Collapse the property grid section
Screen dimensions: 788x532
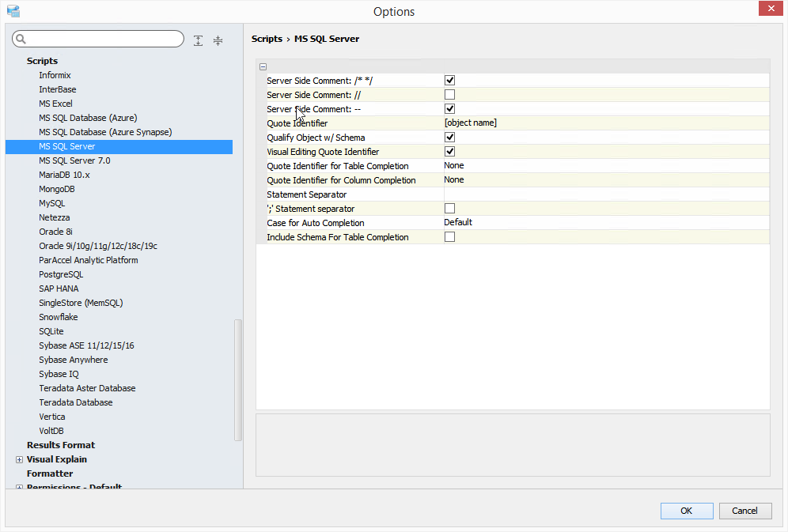coord(263,67)
